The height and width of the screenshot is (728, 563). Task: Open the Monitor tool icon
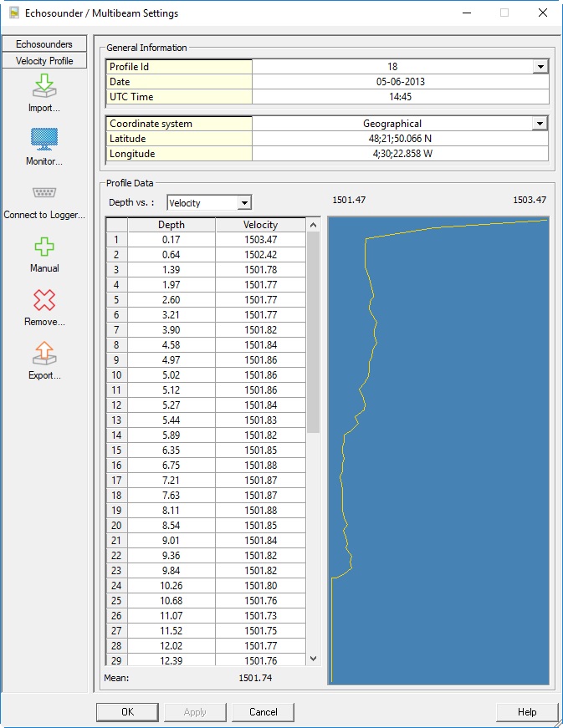[x=44, y=140]
